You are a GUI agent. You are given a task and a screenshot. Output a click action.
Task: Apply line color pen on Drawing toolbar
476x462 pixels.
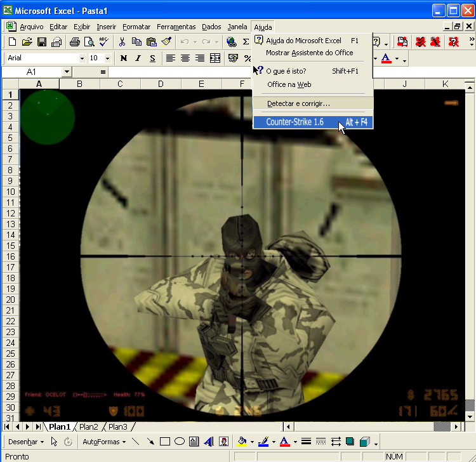pos(263,441)
